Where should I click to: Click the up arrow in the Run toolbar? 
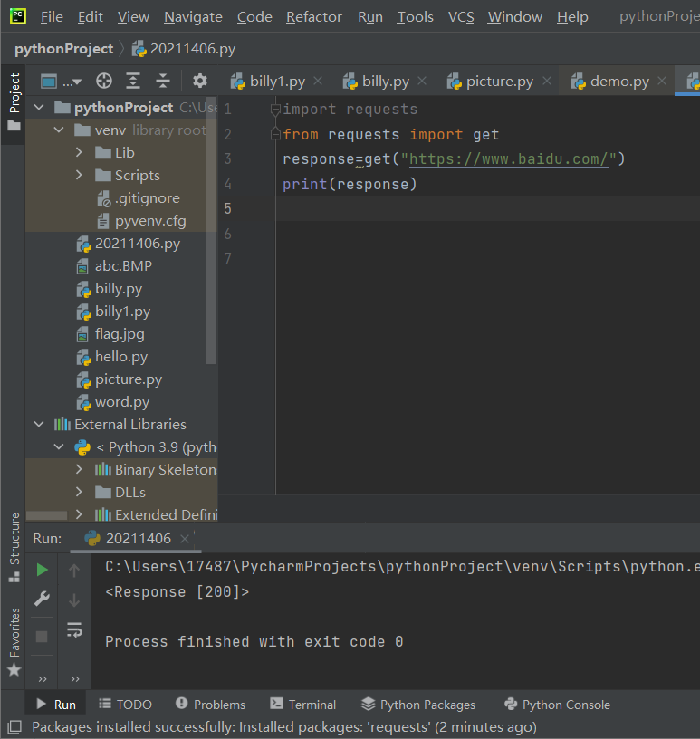74,570
